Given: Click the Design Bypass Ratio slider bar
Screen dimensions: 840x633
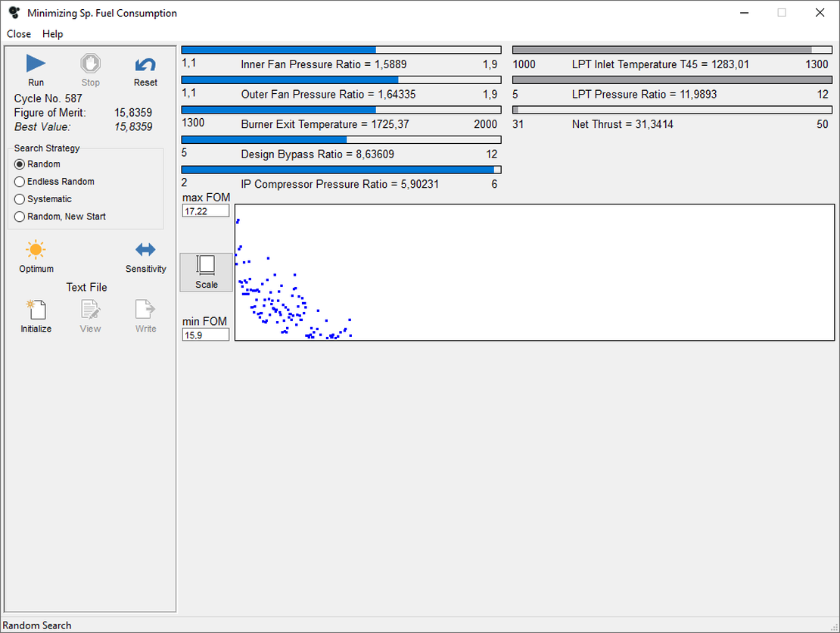Looking at the screenshot, I should (341, 140).
